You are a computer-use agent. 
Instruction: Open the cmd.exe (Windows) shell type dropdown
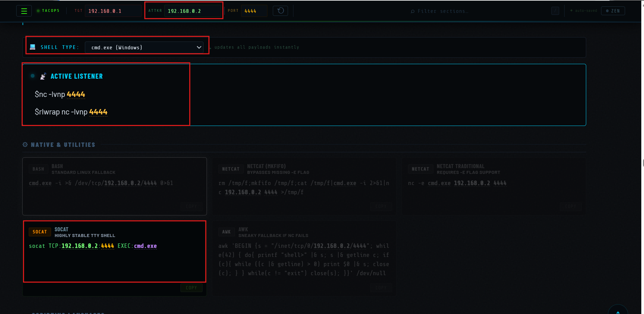click(x=145, y=47)
